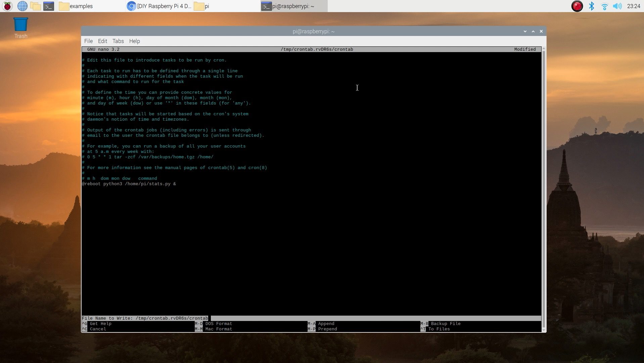Viewport: 644px width, 363px height.
Task: Click the @reboot python3 crontab line
Action: (129, 184)
